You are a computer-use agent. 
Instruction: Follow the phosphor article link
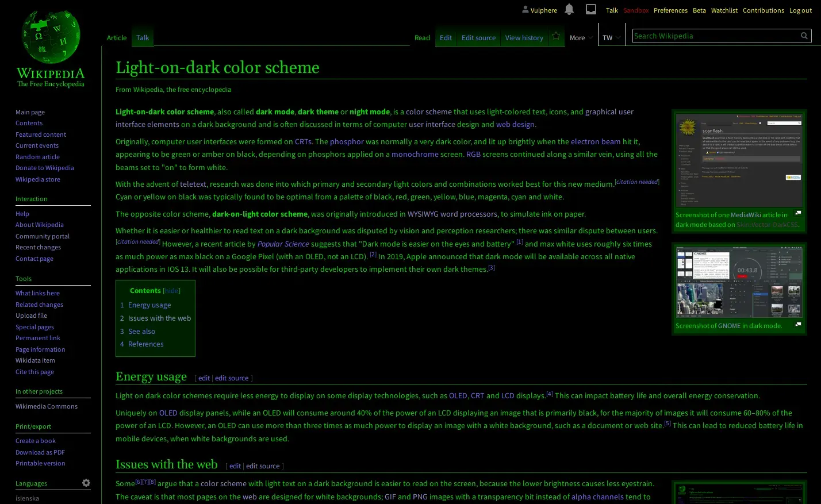[x=347, y=141]
